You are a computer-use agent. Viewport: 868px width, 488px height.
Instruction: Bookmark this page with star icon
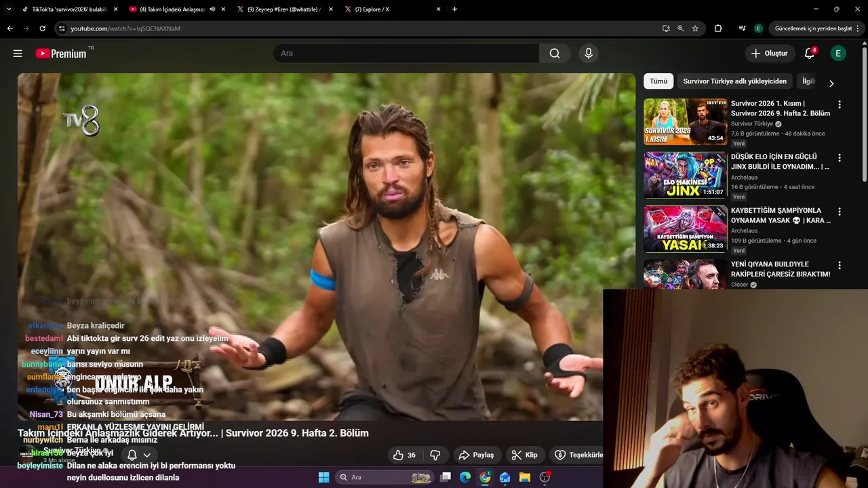(x=695, y=28)
